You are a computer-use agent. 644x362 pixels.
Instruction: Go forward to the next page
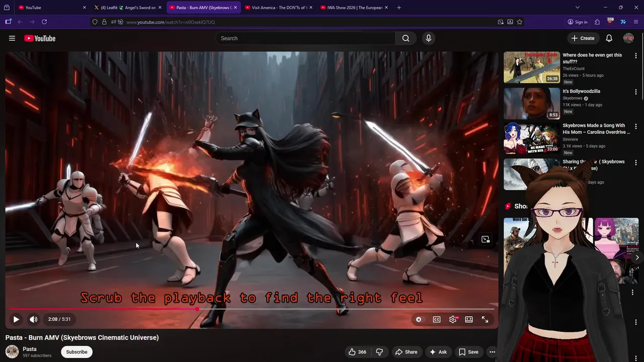32,22
